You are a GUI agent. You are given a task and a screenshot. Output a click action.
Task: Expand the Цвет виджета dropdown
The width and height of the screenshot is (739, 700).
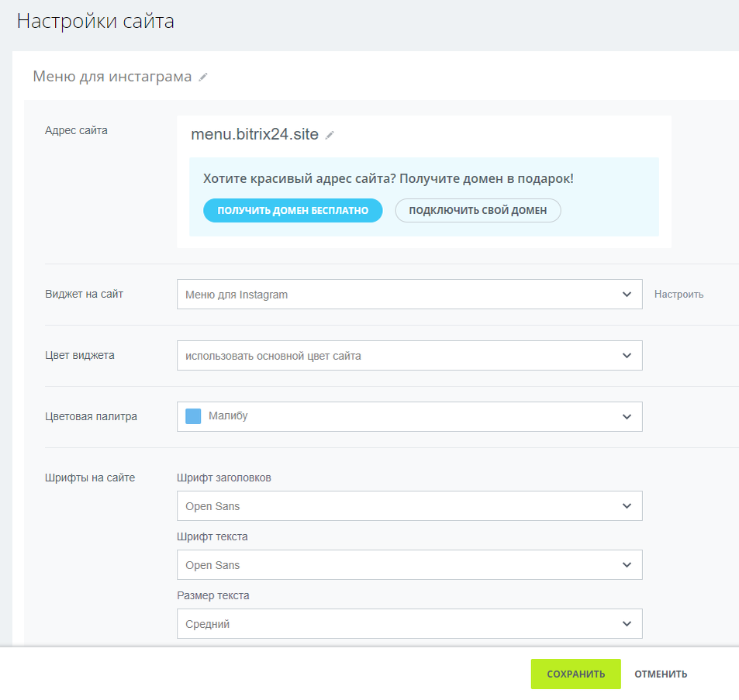[409, 356]
